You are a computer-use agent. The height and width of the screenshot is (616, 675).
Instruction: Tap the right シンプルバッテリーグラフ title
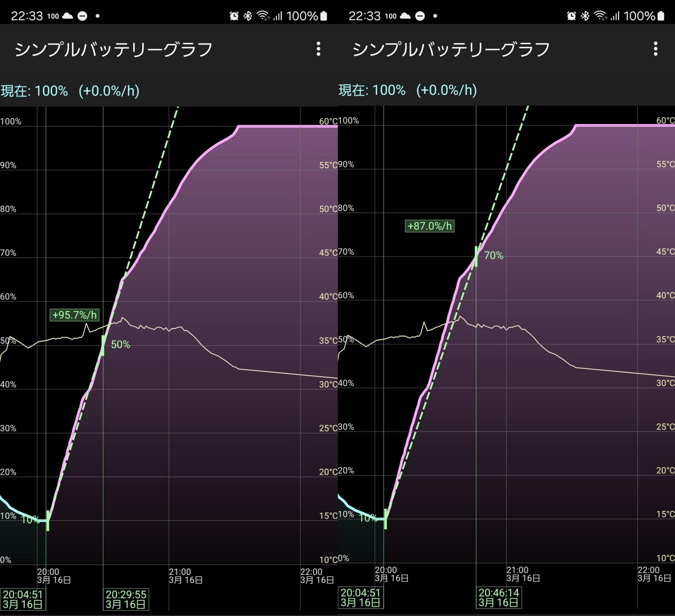[x=451, y=49]
